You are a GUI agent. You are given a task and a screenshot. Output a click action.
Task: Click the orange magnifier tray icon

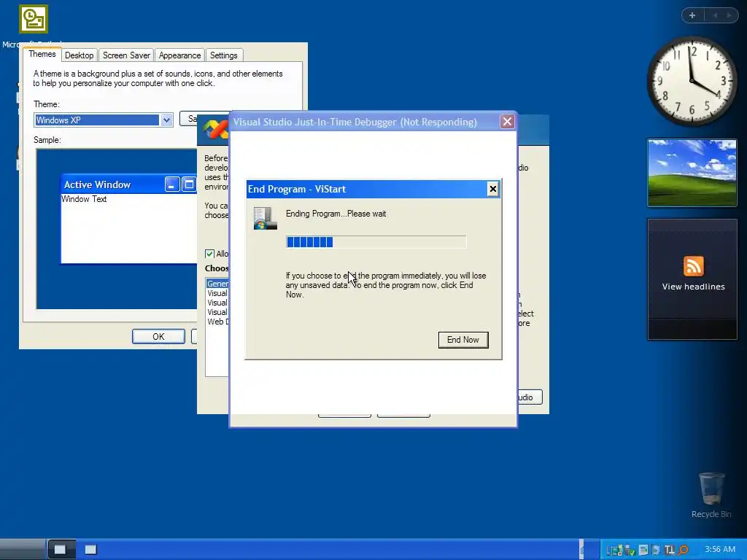coord(683,550)
